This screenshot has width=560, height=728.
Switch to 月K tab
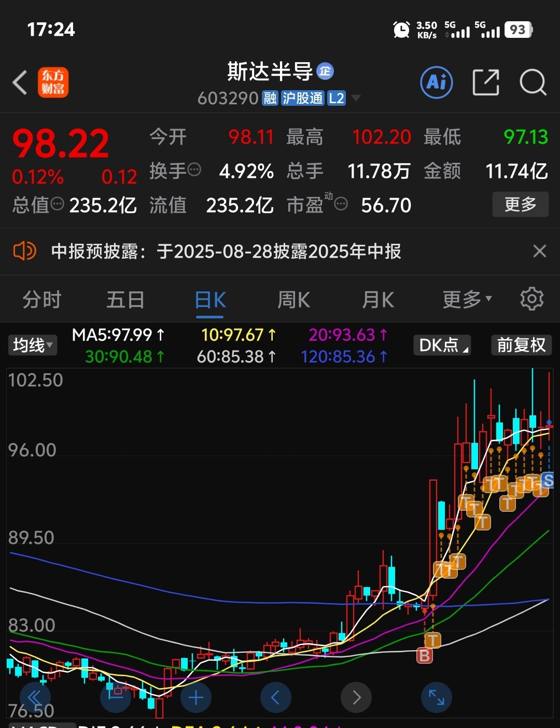[x=377, y=300]
